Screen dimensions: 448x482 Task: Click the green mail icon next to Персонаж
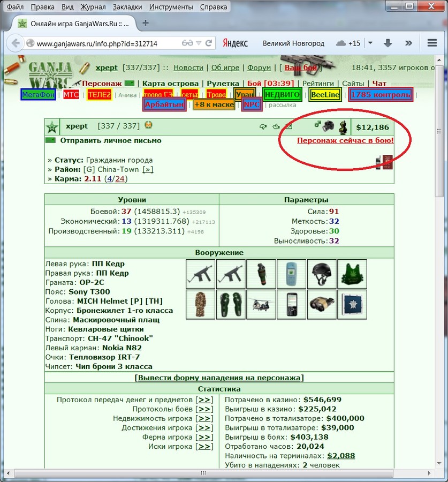point(130,84)
